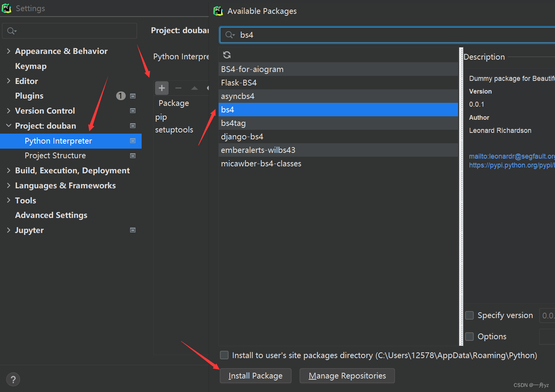
Task: Select Project Structure in settings tree
Action: (x=55, y=156)
